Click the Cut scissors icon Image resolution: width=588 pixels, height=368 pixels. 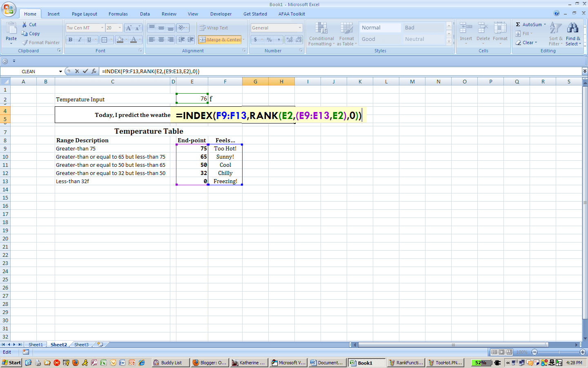24,25
